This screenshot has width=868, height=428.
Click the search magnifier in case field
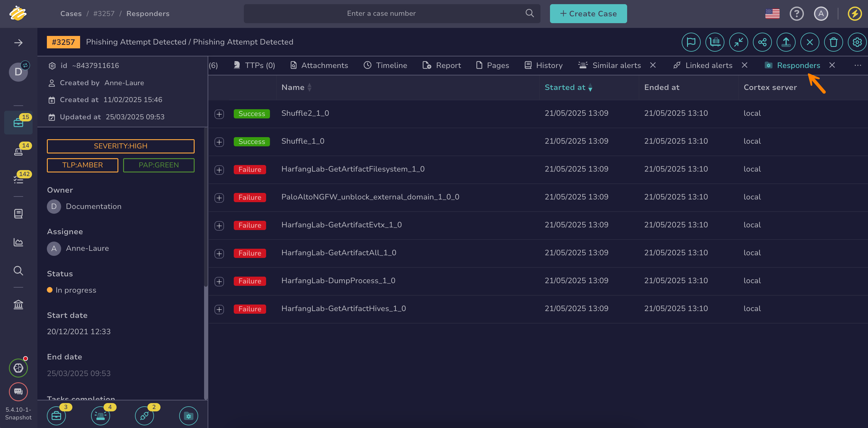(x=529, y=13)
